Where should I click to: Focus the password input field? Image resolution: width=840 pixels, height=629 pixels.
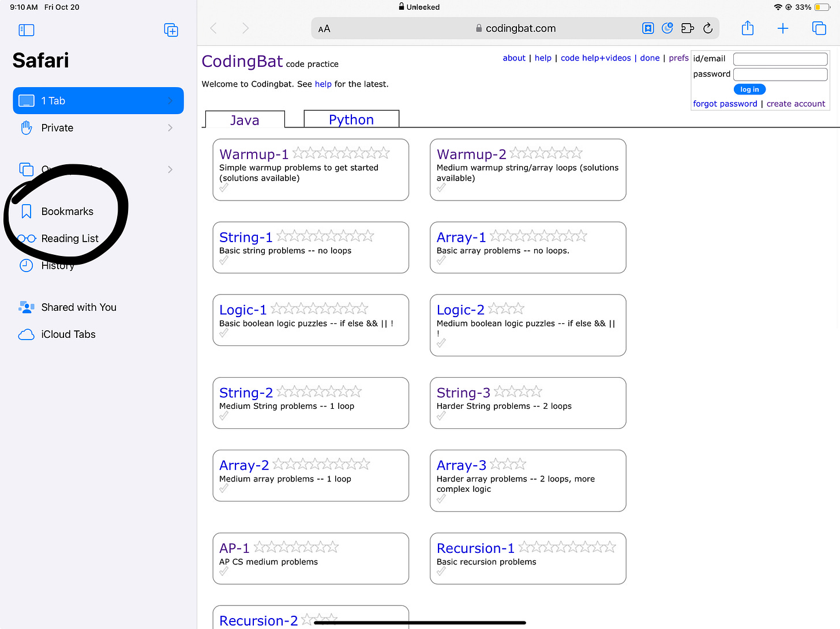(x=780, y=74)
